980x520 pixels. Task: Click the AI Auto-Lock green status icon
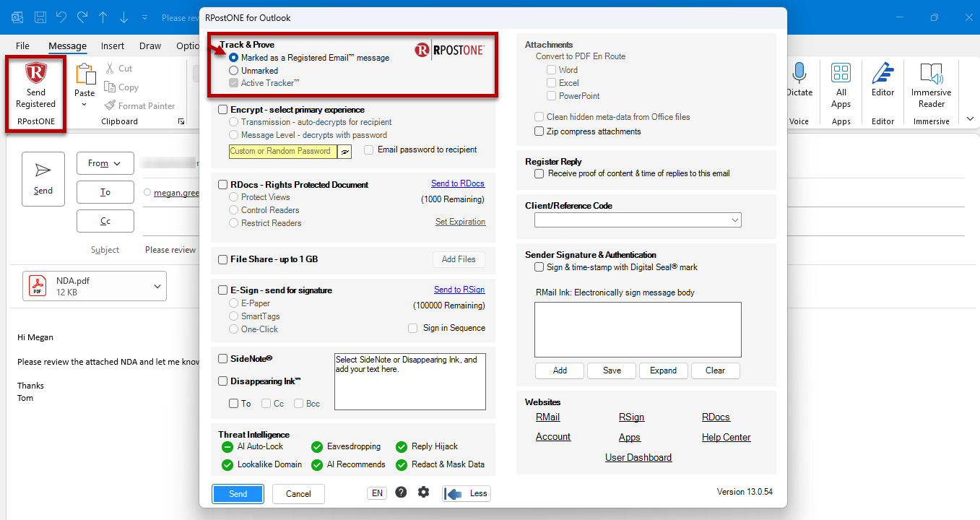pyautogui.click(x=227, y=447)
